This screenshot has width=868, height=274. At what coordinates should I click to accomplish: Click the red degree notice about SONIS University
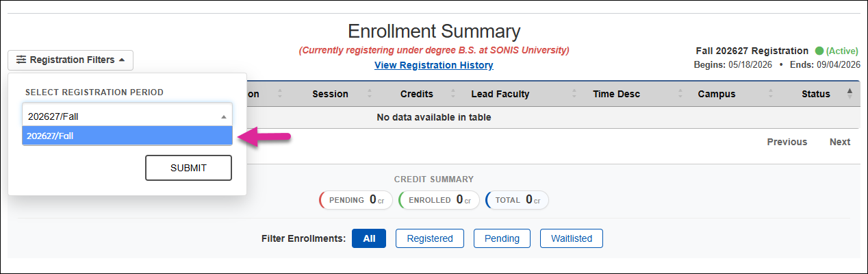434,50
